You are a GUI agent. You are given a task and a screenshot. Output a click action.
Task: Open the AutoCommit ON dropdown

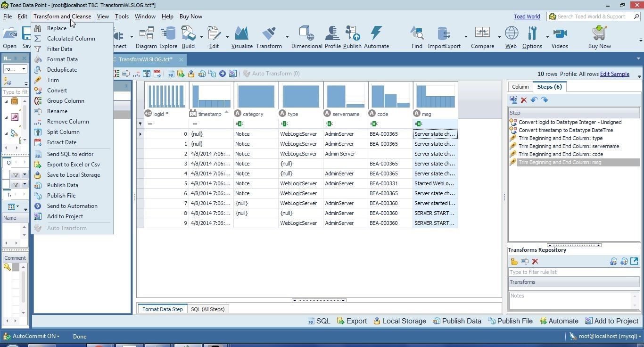32,336
